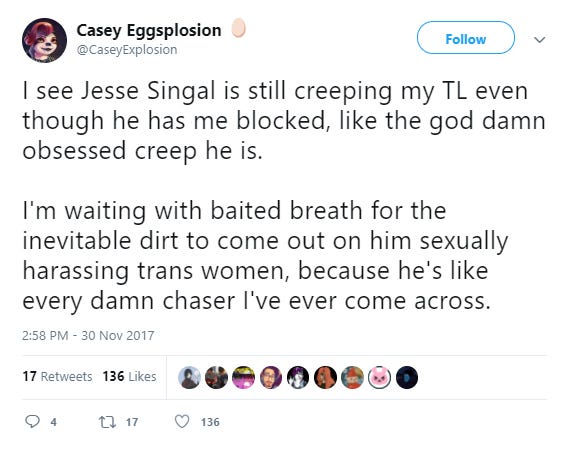Image resolution: width=565 pixels, height=450 pixels.
Task: Like the tweet with heart icon
Action: pyautogui.click(x=182, y=421)
